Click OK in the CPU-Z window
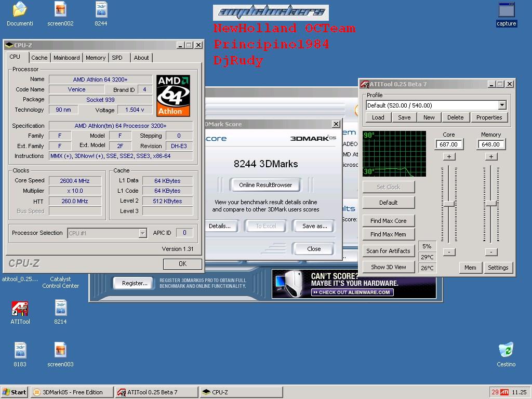This screenshot has height=399, width=532. point(182,263)
